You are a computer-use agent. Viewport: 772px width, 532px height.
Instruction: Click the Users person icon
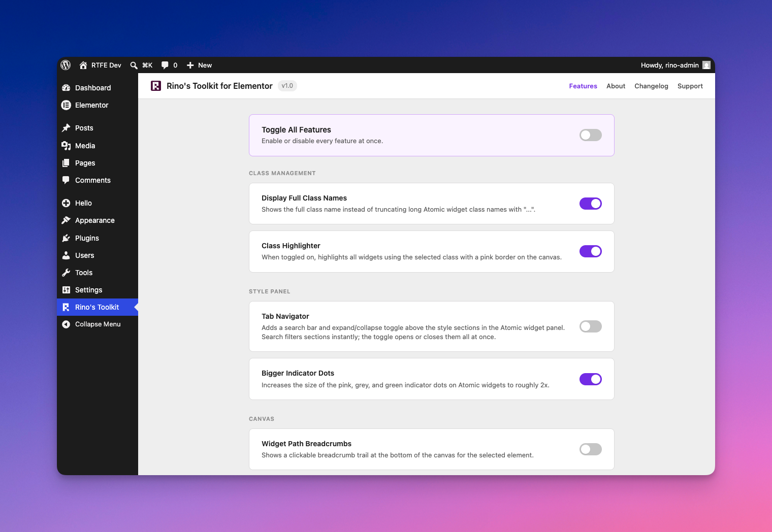point(66,255)
